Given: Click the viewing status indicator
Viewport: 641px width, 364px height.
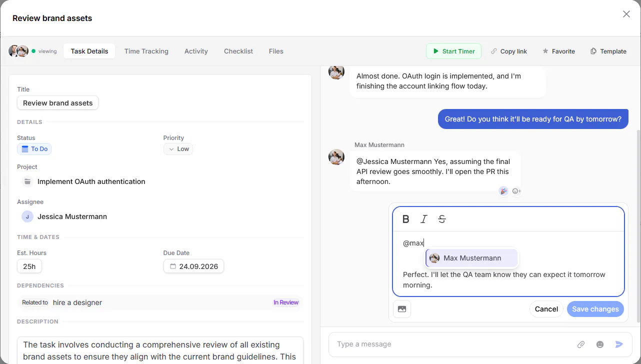Looking at the screenshot, I should click(x=44, y=51).
